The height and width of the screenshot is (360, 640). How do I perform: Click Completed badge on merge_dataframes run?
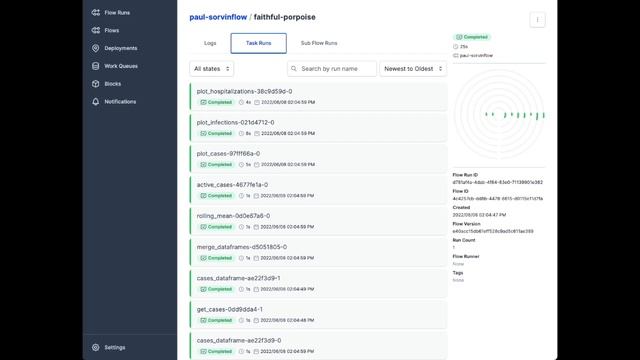point(216,258)
